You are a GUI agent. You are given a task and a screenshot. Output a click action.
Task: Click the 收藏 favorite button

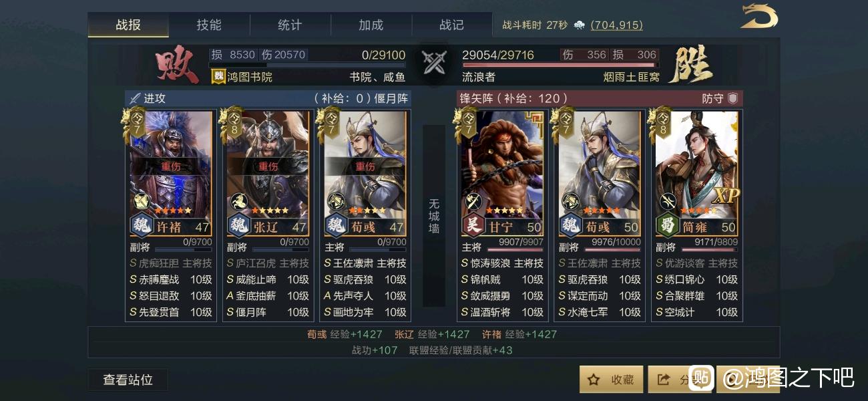point(611,380)
